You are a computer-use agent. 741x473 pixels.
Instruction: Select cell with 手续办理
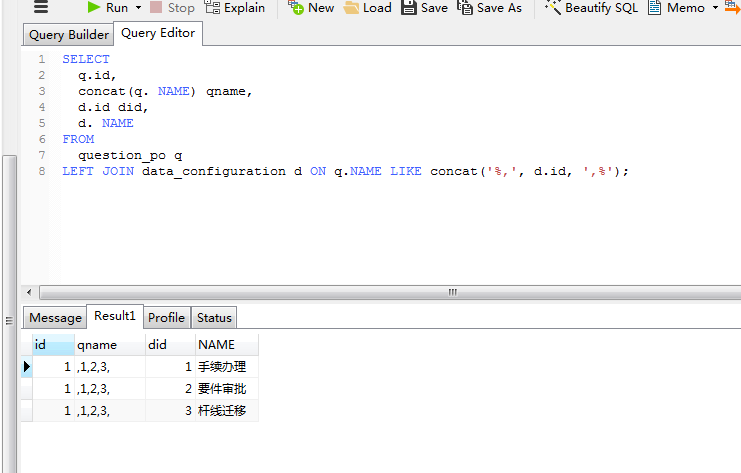click(227, 367)
